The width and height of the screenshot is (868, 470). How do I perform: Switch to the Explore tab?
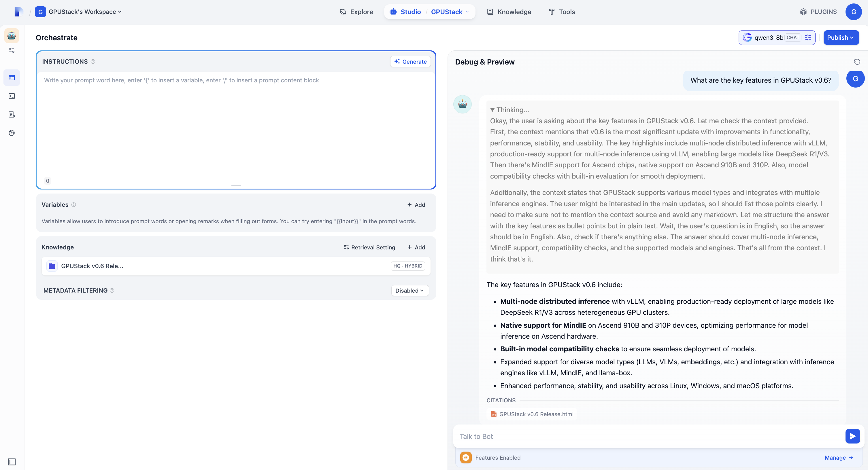pyautogui.click(x=356, y=12)
